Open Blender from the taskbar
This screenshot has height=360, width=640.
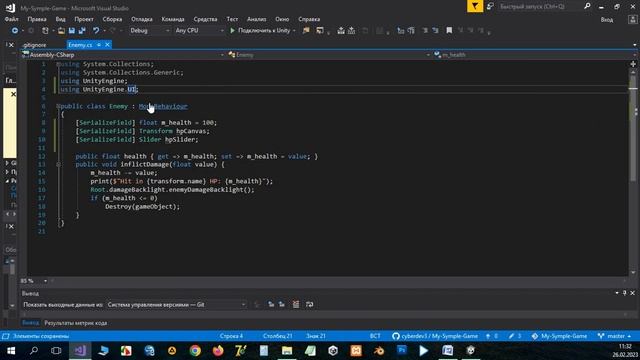[x=379, y=351]
